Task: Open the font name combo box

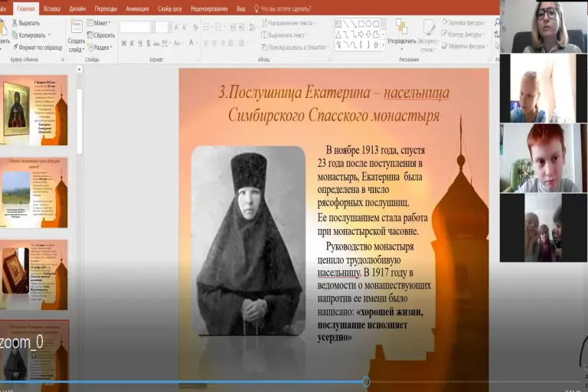Action: tap(137, 28)
